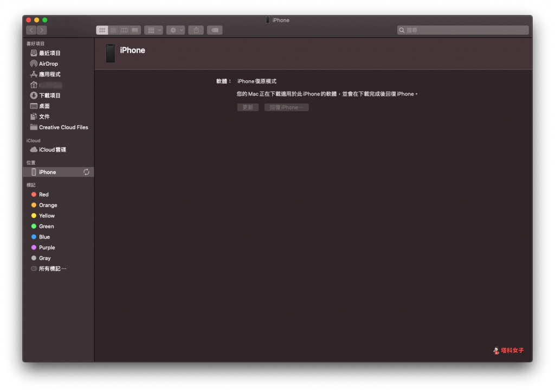Click the iPhone 復原模式 text
This screenshot has height=392, width=555.
click(257, 81)
